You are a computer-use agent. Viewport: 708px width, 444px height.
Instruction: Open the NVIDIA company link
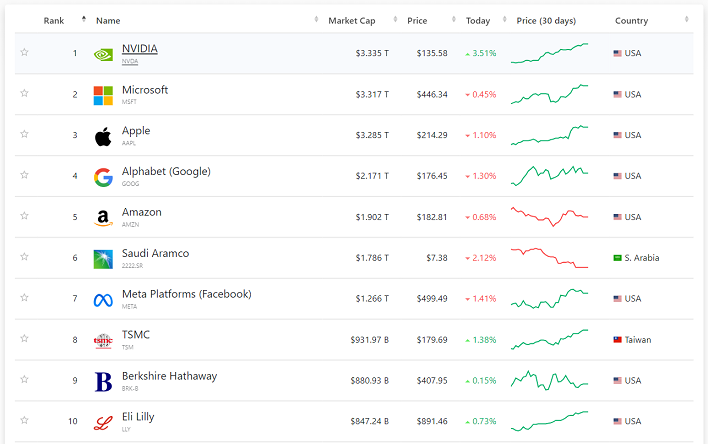(139, 49)
